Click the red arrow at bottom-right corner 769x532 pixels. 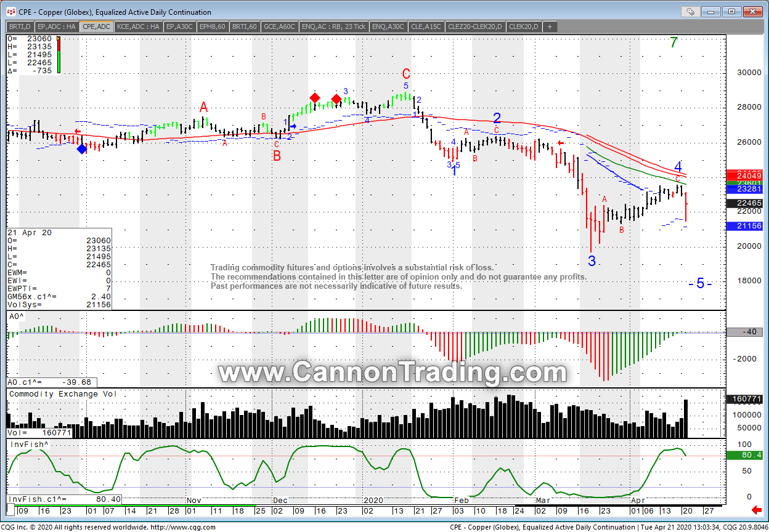coord(757,510)
